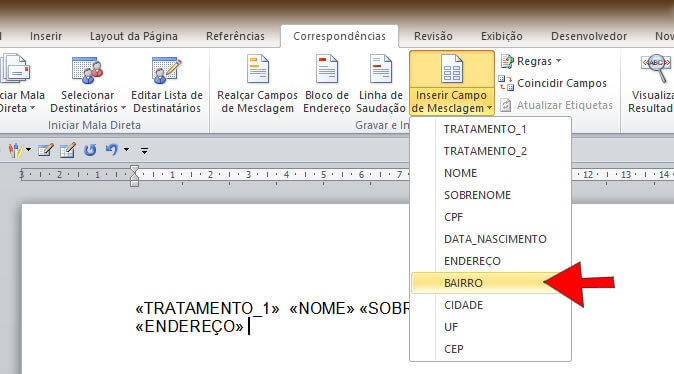The width and height of the screenshot is (674, 374).
Task: Open the Revisão ribbon tab
Action: pos(433,36)
